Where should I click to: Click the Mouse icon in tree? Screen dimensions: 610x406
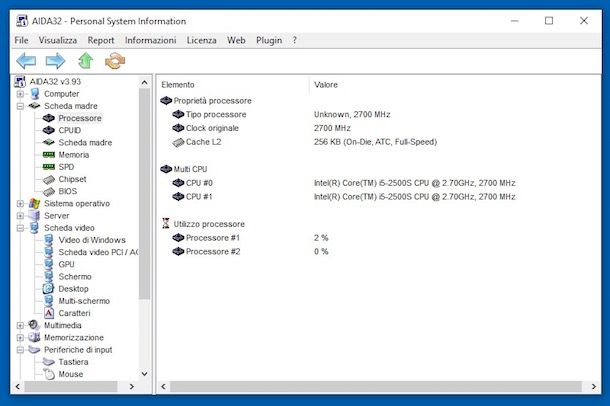[49, 374]
